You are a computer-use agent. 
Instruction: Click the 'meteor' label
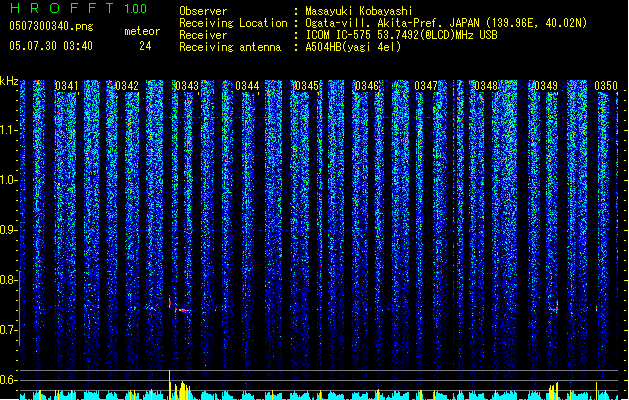[142, 32]
